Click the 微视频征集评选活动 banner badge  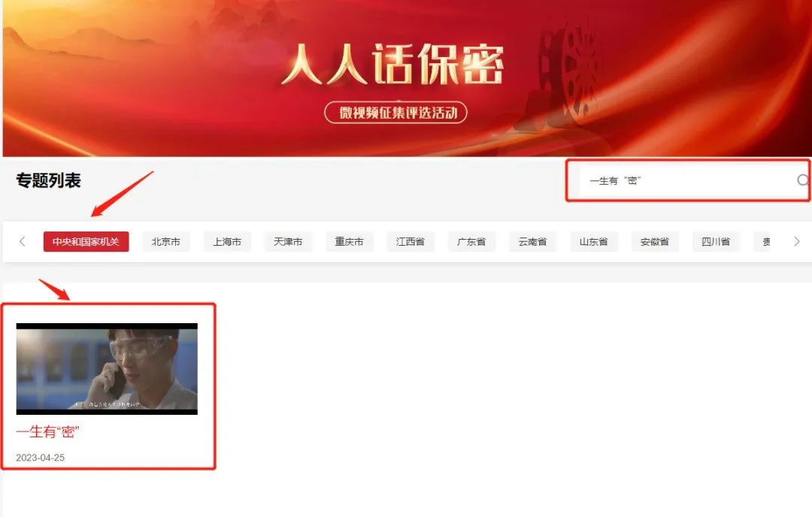click(x=395, y=112)
